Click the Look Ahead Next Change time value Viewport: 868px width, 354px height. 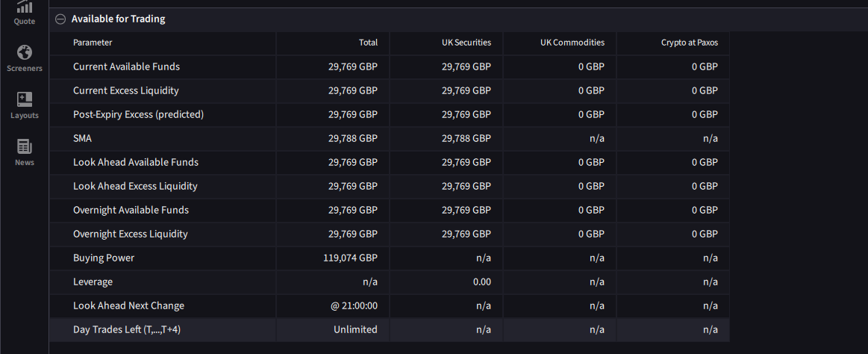click(355, 305)
